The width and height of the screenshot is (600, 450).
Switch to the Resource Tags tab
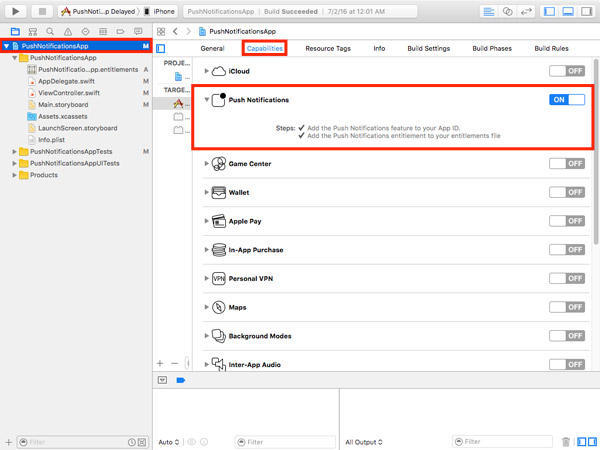pos(328,48)
